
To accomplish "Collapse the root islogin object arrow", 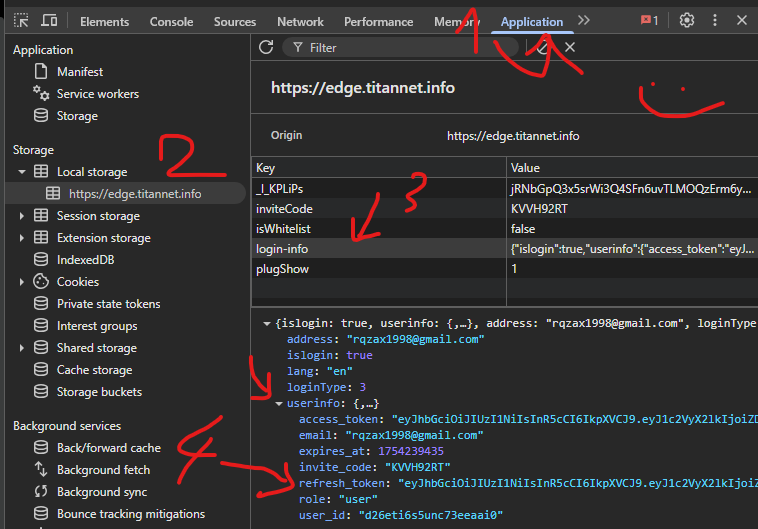I will coord(266,323).
